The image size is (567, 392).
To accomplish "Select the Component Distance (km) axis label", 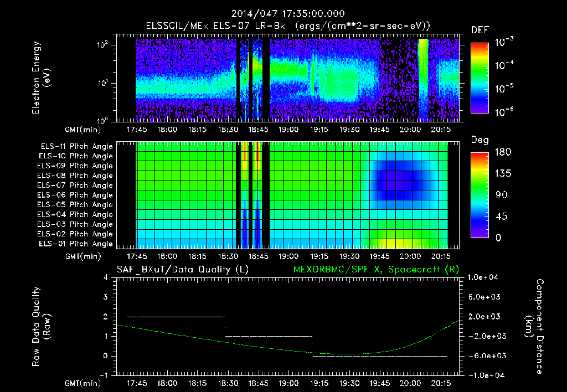I will tap(534, 327).
